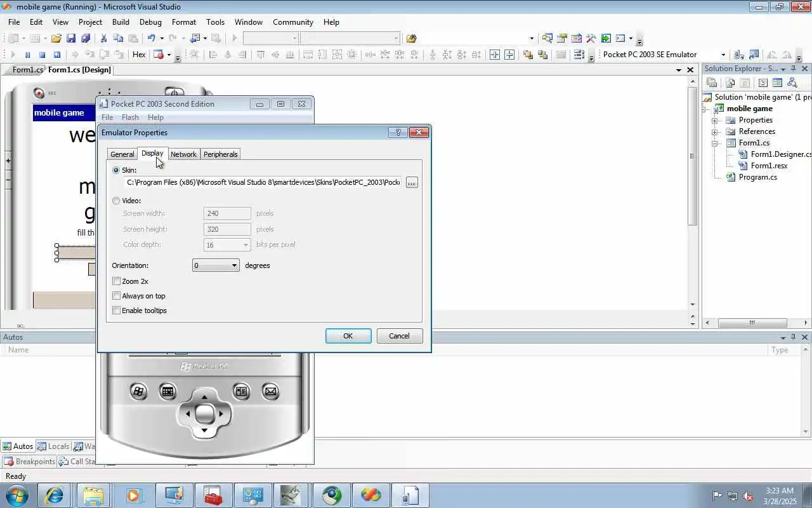Click the Undo arrow icon
The height and width of the screenshot is (508, 812).
(152, 38)
